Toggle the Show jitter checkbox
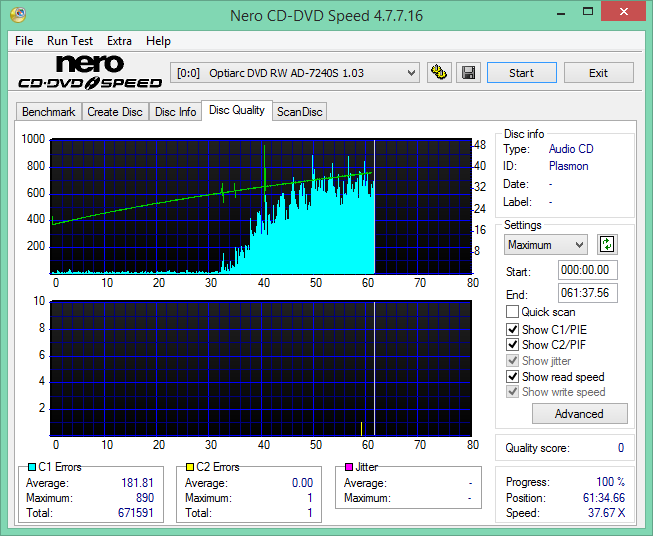Viewport: 653px width, 536px height. (512, 361)
